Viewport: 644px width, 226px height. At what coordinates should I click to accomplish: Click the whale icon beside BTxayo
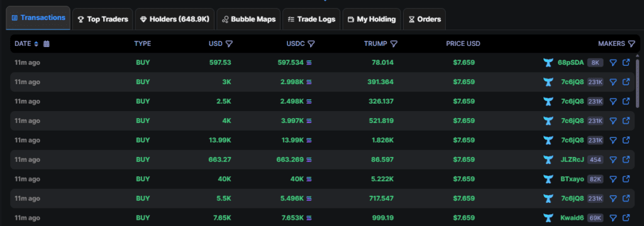548,179
